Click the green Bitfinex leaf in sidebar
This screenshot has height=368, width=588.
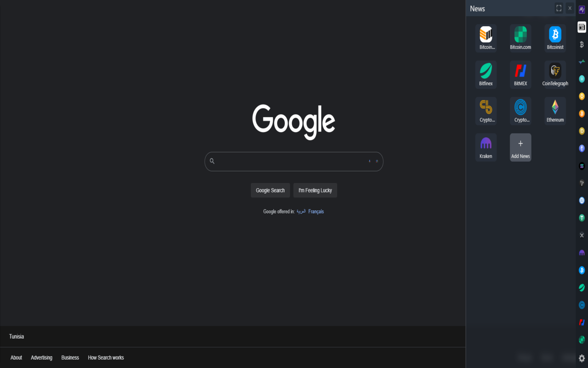click(x=582, y=287)
